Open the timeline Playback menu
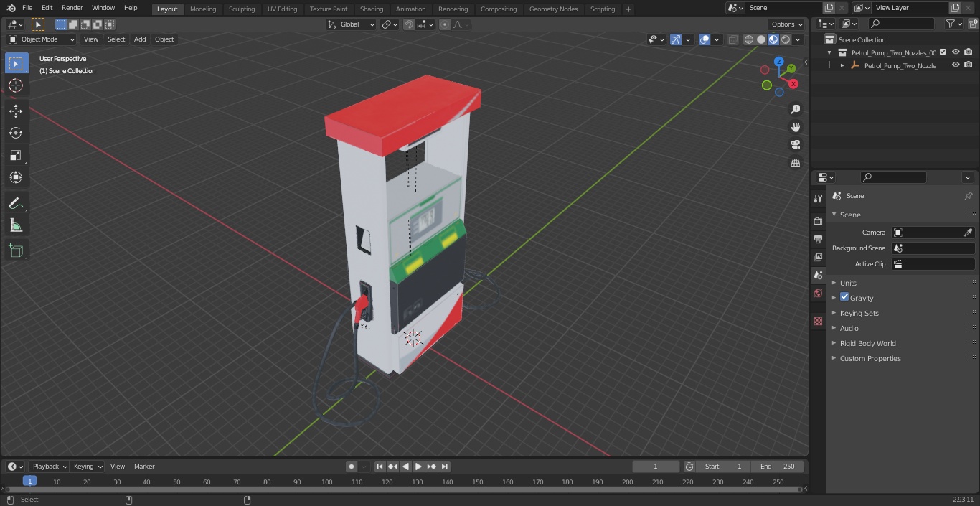Screen dimensions: 980x506 [49, 467]
